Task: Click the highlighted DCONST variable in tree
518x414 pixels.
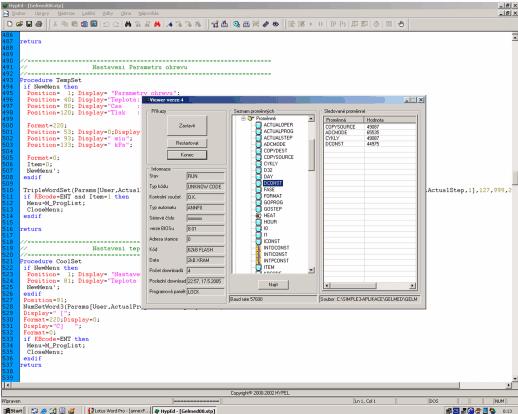Action: pyautogui.click(x=273, y=183)
